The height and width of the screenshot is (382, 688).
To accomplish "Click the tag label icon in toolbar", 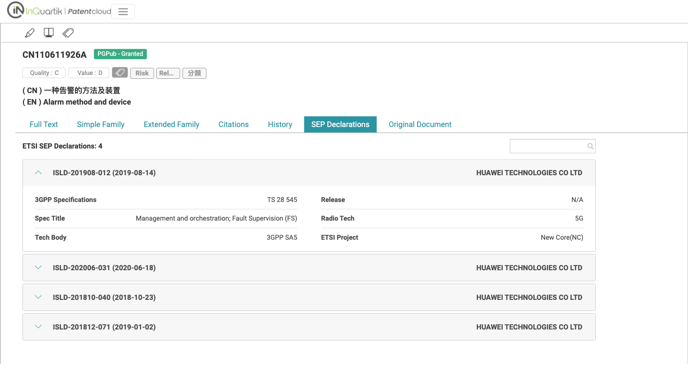I will 68,33.
